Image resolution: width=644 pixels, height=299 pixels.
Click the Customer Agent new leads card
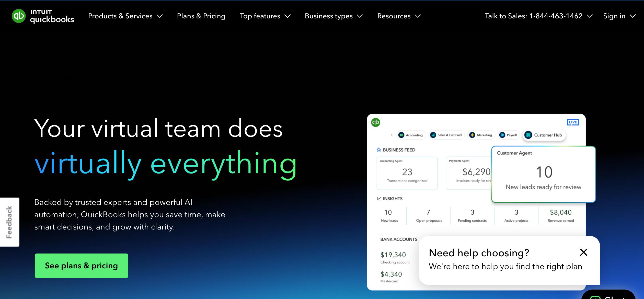[x=543, y=174]
